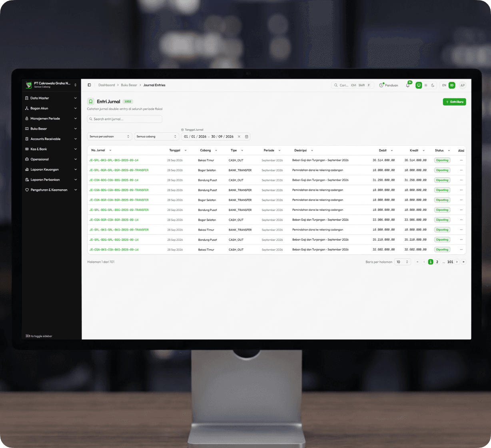Screen dimensions: 491x448
Task: Switch language to EN
Action: 444,85
